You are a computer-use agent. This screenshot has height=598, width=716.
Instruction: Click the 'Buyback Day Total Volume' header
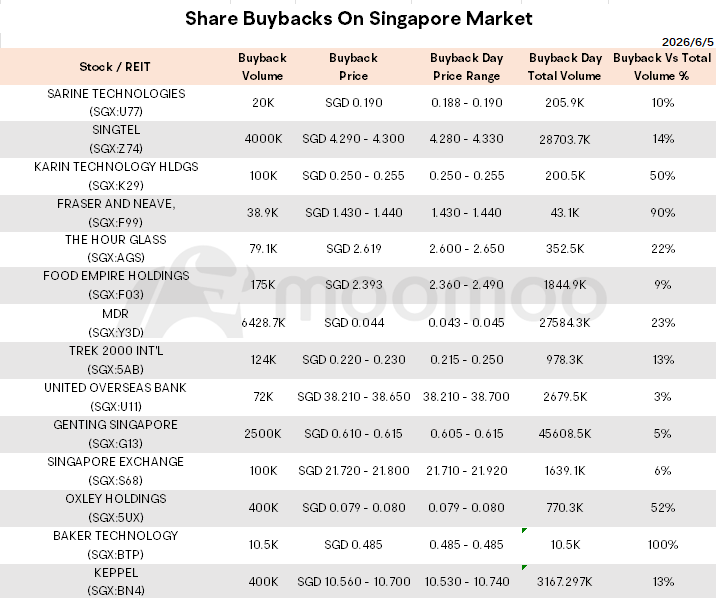point(565,67)
